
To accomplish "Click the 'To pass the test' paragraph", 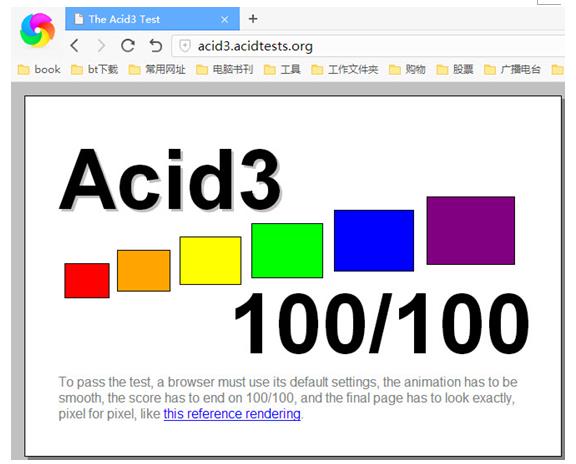I will coord(288,398).
